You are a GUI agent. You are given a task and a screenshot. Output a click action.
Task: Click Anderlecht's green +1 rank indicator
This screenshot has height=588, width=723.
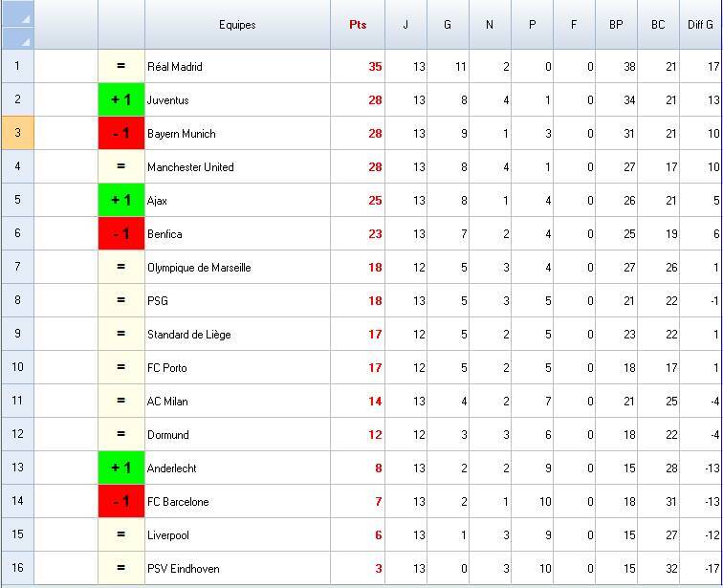(x=121, y=468)
